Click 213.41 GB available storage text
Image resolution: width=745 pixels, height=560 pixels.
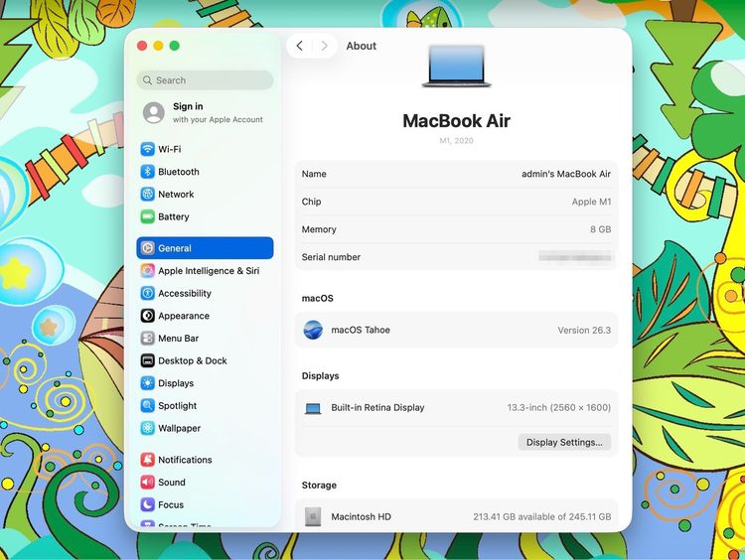[542, 516]
